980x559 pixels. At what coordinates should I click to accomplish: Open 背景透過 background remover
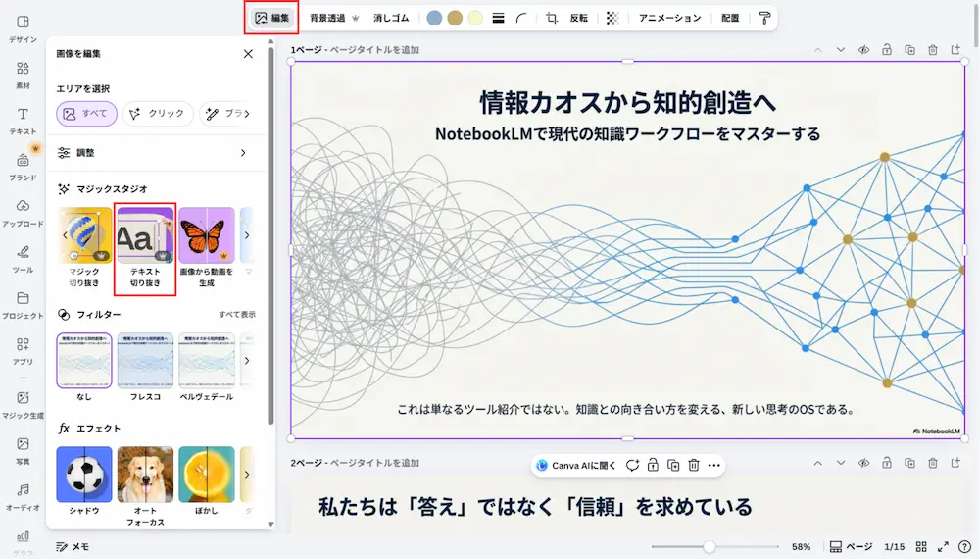click(x=334, y=18)
